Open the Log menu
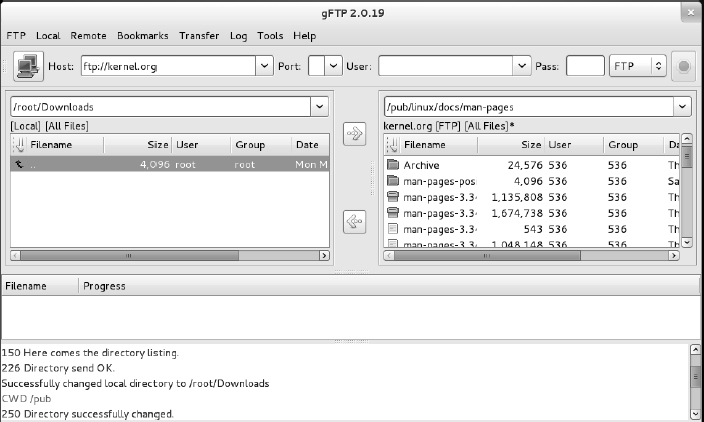704x422 pixels. click(x=238, y=36)
